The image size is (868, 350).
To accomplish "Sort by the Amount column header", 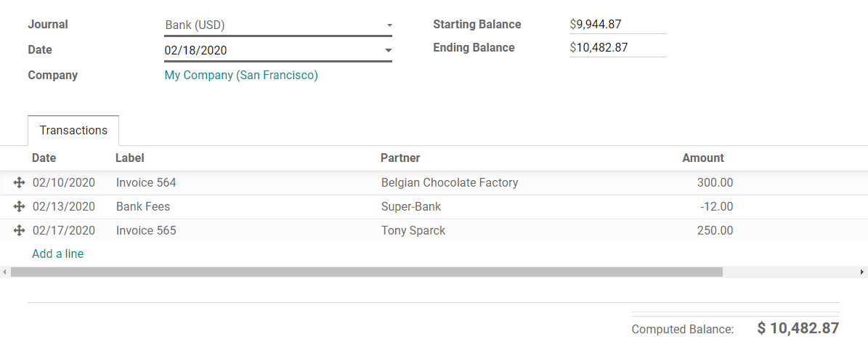I will (x=702, y=158).
